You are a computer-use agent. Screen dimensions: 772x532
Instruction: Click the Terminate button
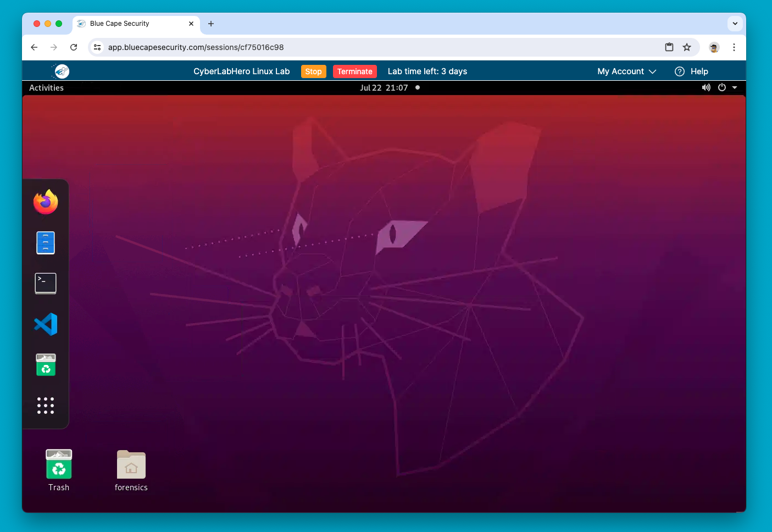pyautogui.click(x=355, y=71)
